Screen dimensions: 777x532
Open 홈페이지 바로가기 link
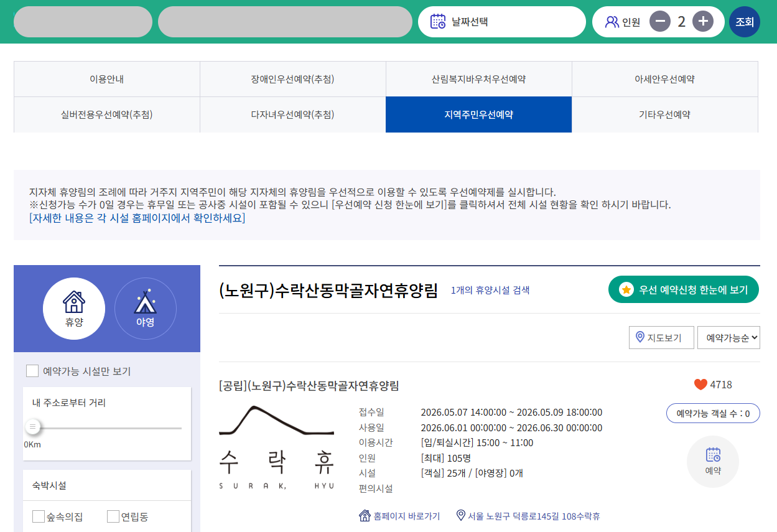click(x=406, y=516)
